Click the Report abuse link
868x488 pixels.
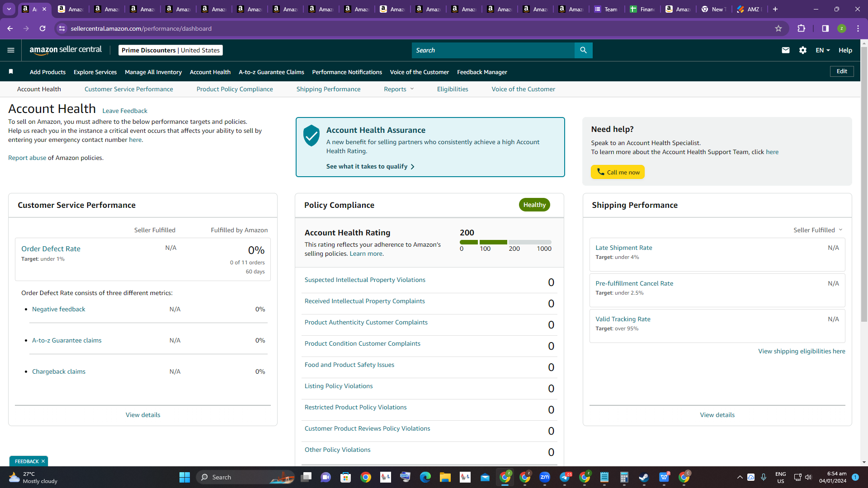point(27,158)
